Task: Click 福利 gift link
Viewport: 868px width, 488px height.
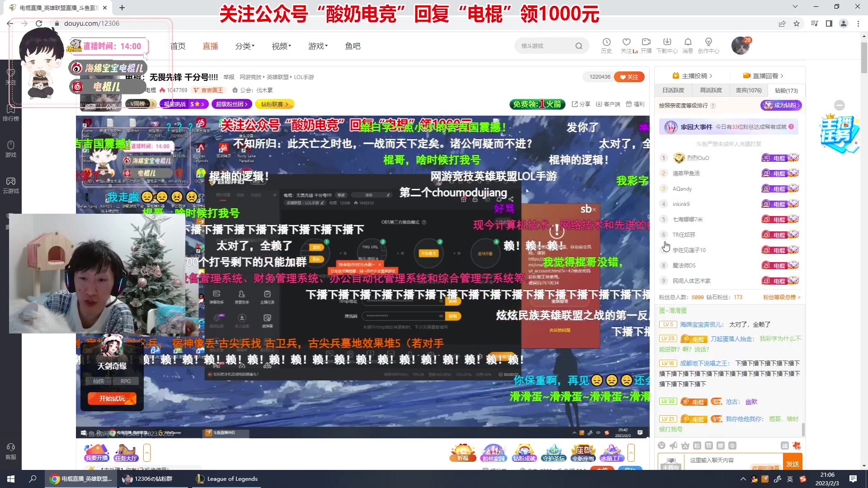Action: point(635,104)
